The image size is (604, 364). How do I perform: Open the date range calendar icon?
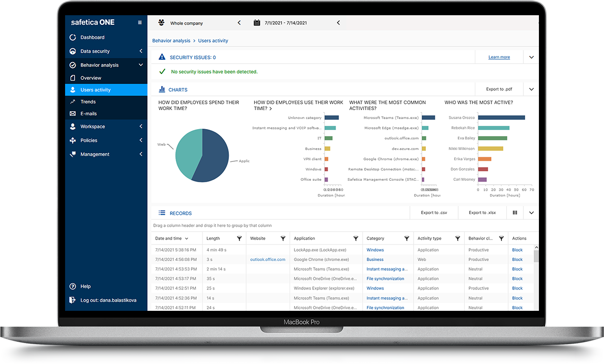pos(257,23)
